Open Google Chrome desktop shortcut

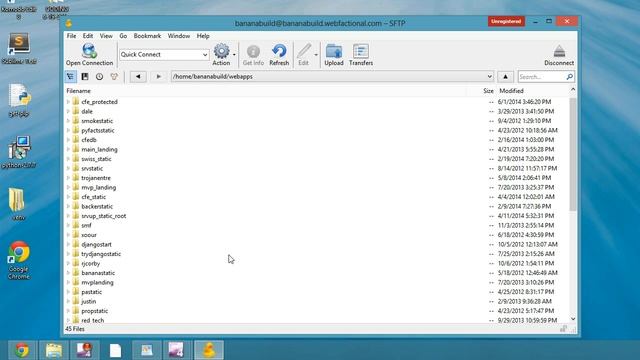point(19,260)
